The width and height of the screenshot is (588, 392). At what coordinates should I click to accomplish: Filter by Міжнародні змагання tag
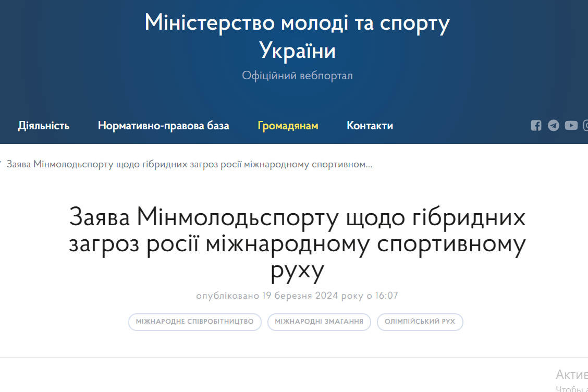319,322
